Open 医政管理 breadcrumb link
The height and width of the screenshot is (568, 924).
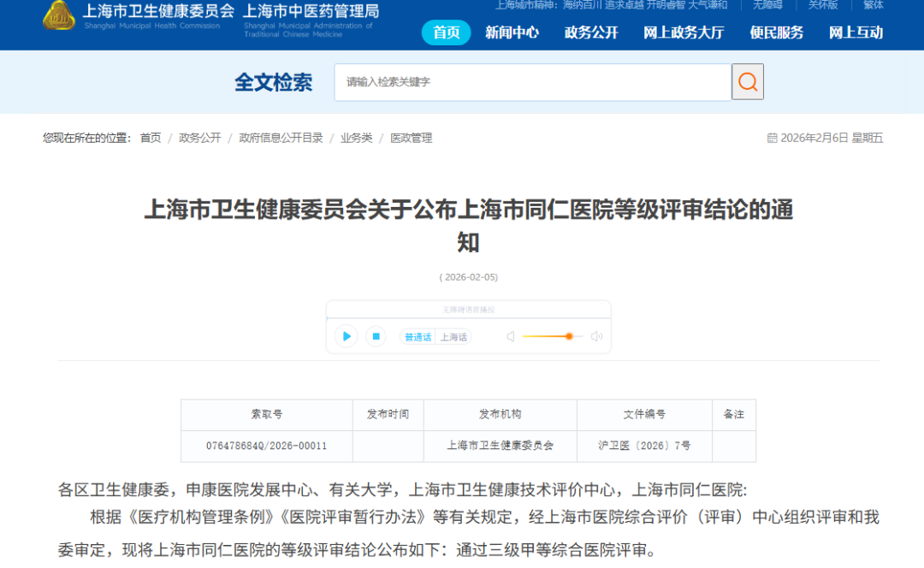point(411,138)
